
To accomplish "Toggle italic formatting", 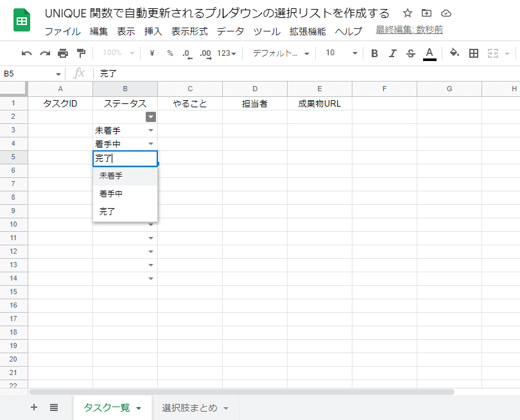I will click(392, 53).
